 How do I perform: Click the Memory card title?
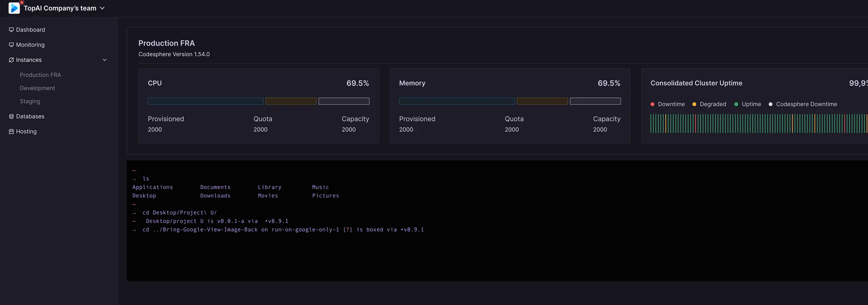point(412,83)
